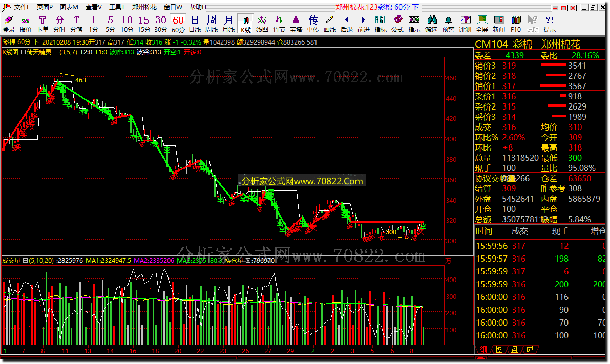Click the 采价1 price 316
This screenshot has width=610, height=364.
[509, 96]
